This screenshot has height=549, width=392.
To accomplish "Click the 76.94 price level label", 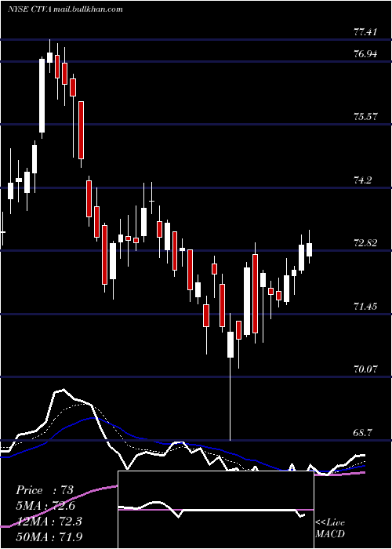I will coord(365,54).
